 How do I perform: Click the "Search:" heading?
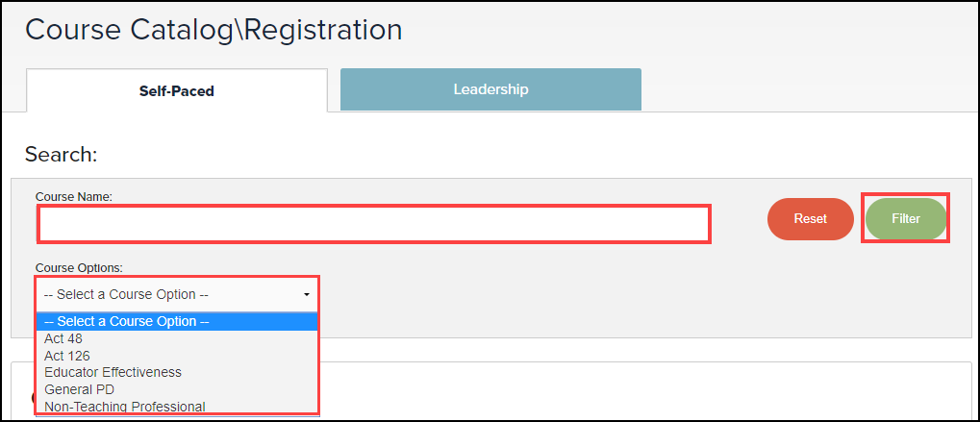62,154
